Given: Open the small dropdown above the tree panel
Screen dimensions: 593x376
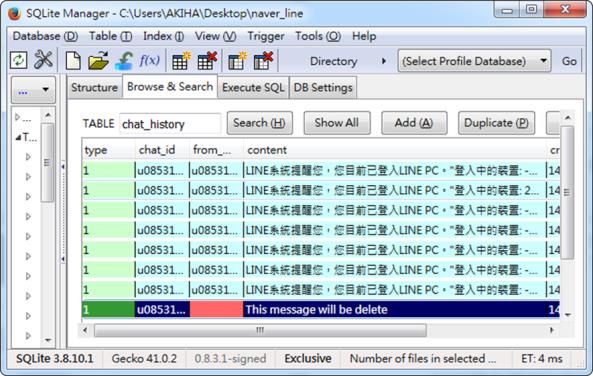Looking at the screenshot, I should coord(33,90).
